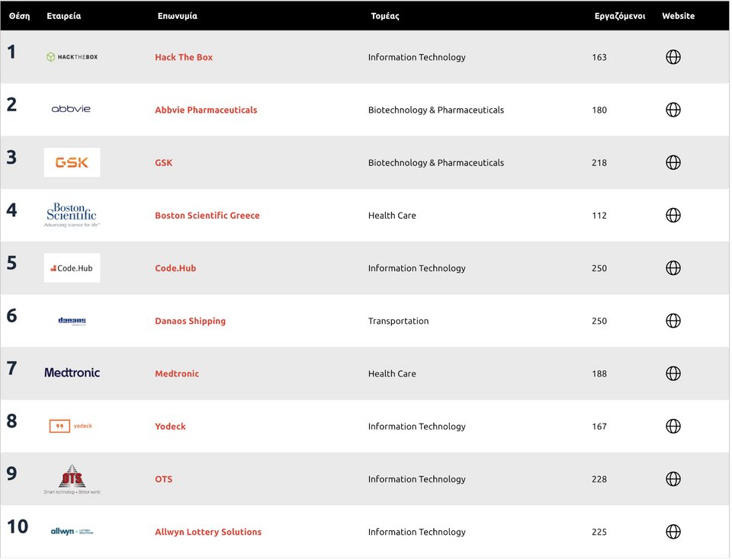Open the Hack The Box company link

pyautogui.click(x=184, y=57)
